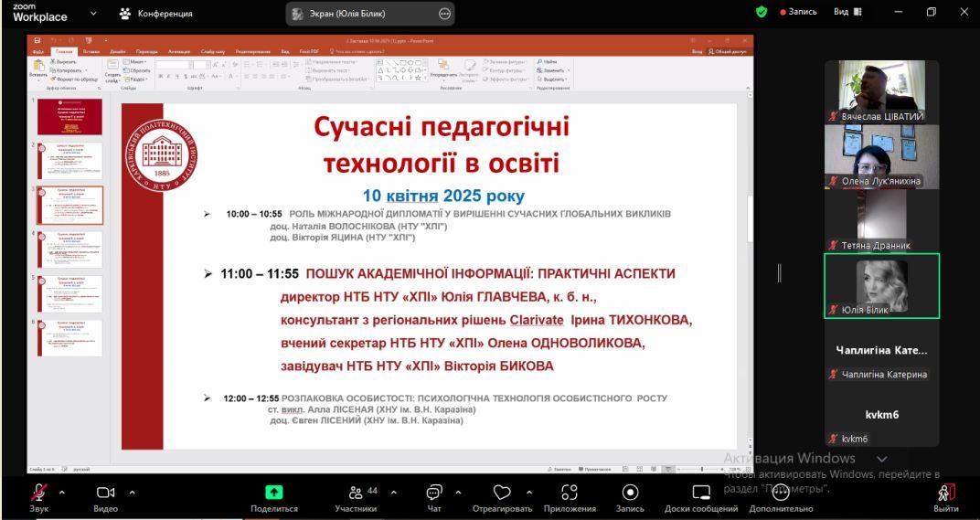Select the Конференция tab in top bar
This screenshot has height=520, width=980.
(x=155, y=13)
